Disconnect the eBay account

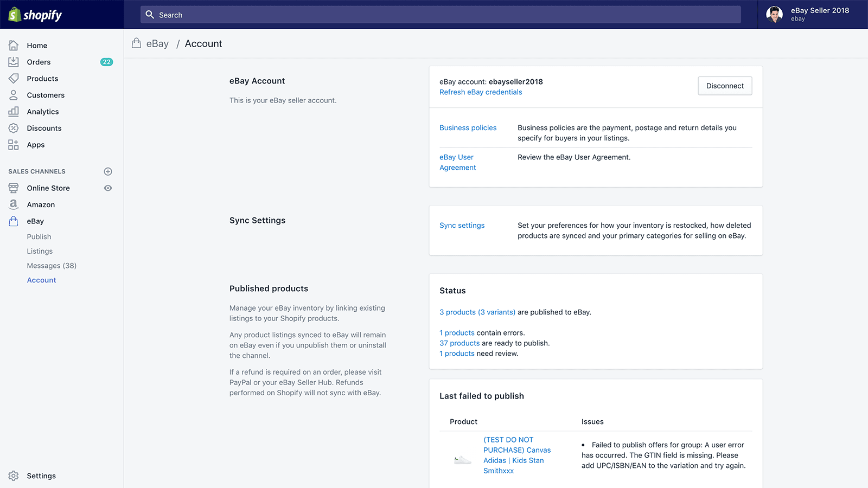tap(725, 86)
